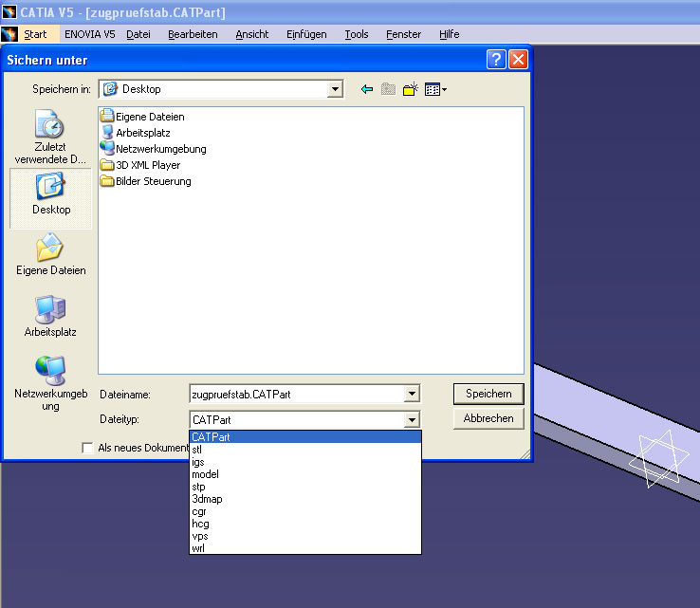Viewport: 700px width, 608px height.
Task: Go up one folder level
Action: point(388,89)
